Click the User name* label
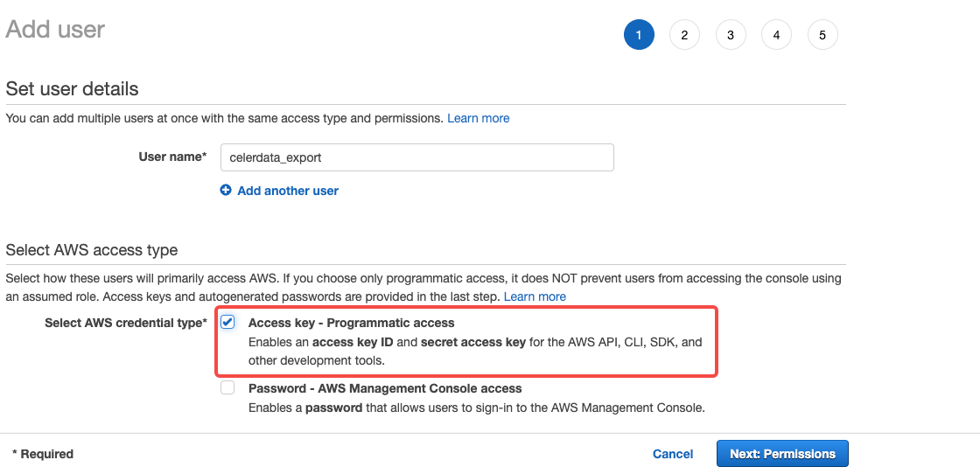Screen dimensions: 980x474 pyautogui.click(x=172, y=157)
